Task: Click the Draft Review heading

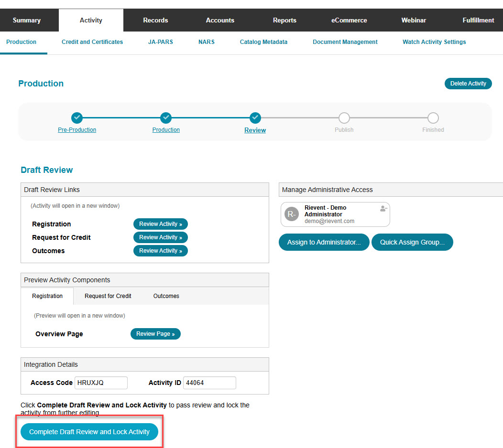Action: click(x=47, y=170)
